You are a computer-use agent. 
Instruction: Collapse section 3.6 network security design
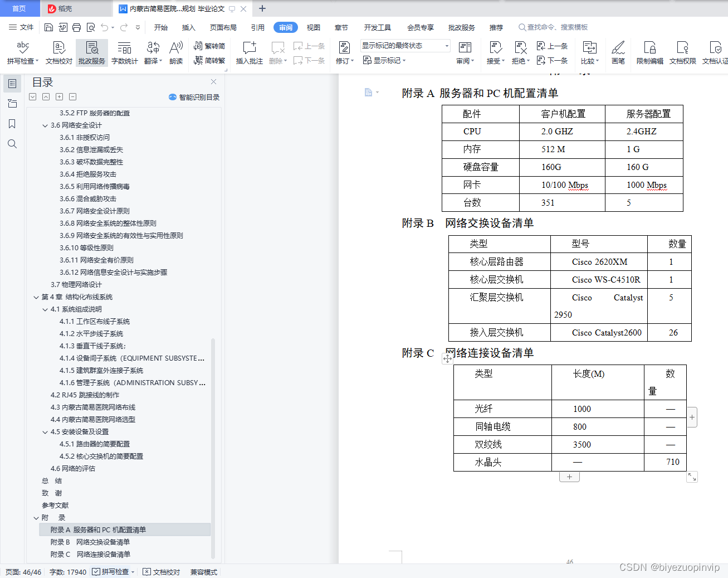pyautogui.click(x=45, y=125)
